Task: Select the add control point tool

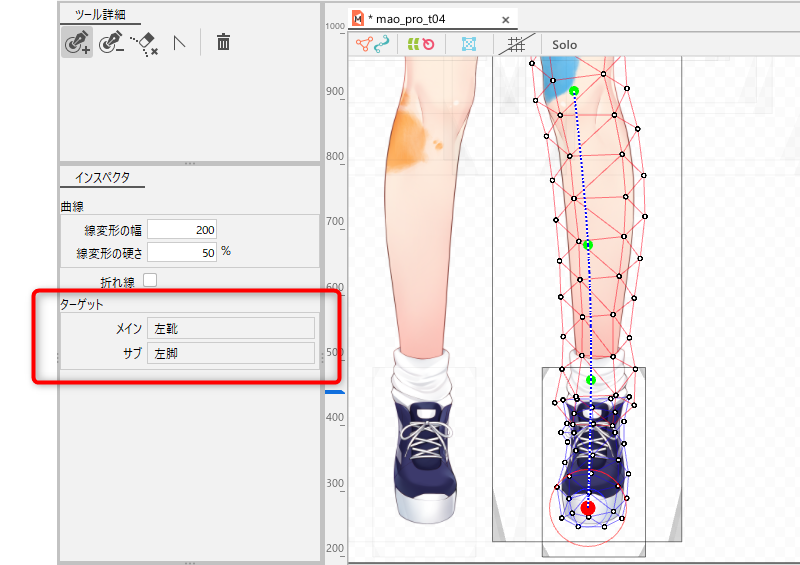Action: 76,42
